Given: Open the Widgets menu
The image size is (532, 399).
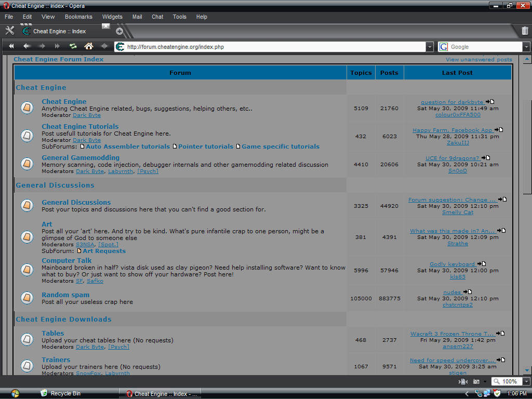Looking at the screenshot, I should (112, 17).
